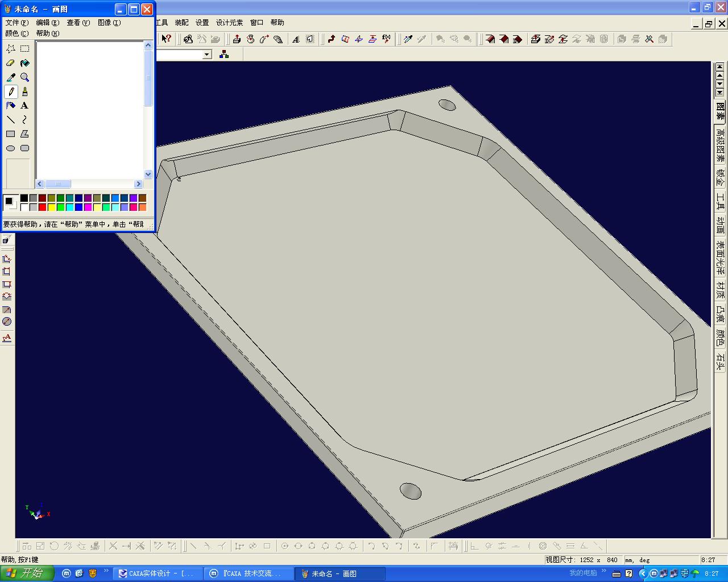Open the 文件 menu in Paint
This screenshot has height=582, width=728.
tap(16, 23)
